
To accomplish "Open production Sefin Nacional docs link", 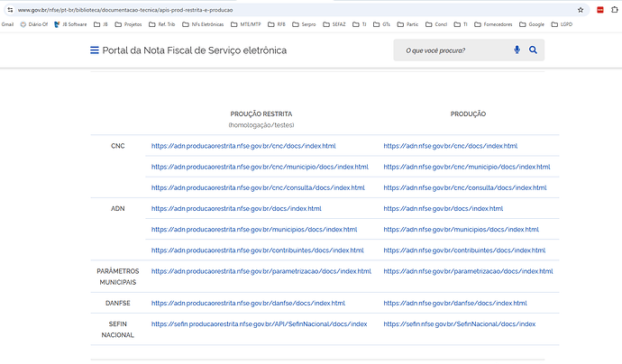I will click(x=459, y=323).
